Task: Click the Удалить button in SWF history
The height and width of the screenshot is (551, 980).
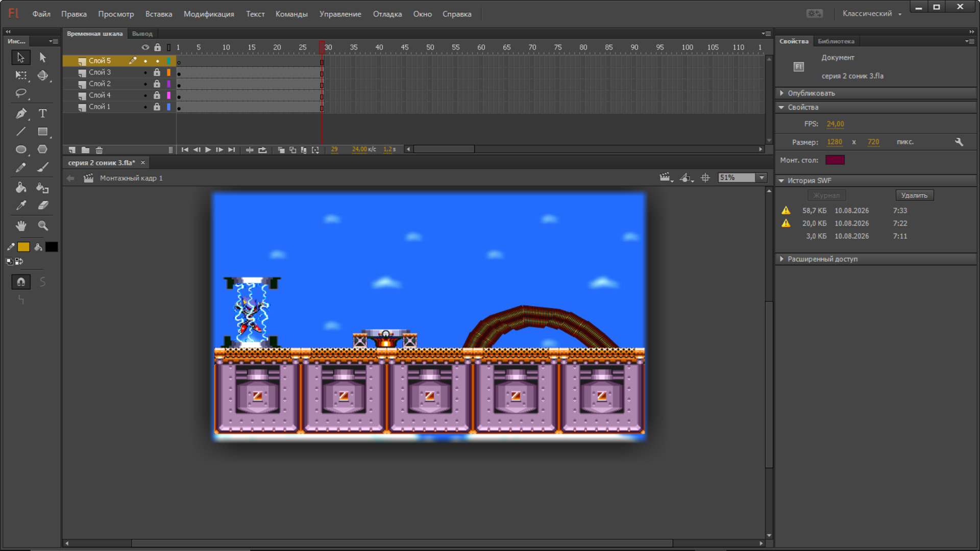Action: tap(914, 195)
